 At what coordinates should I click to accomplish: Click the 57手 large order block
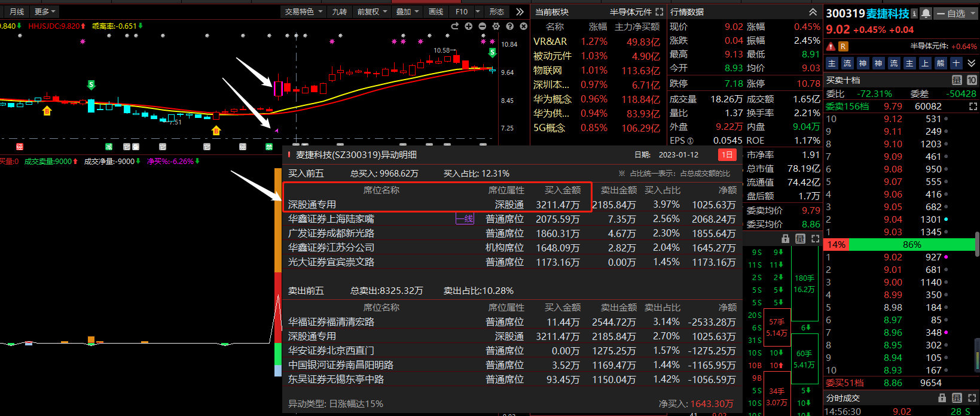[777, 327]
